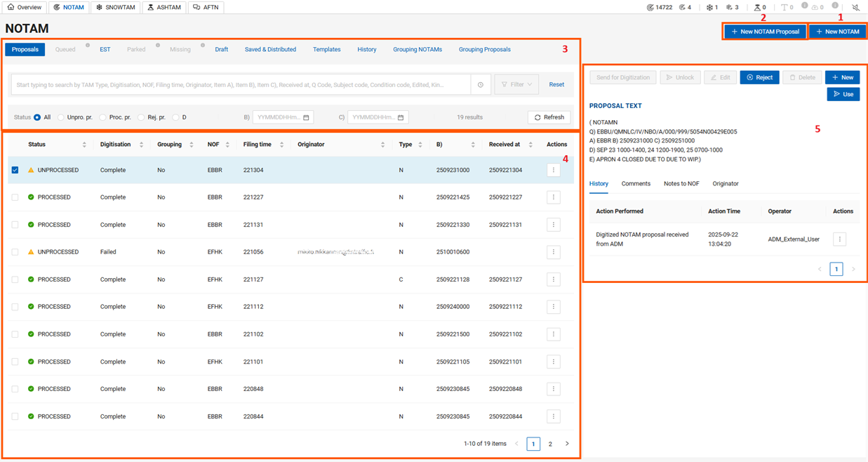Open actions menu for the ADM history entry
868x462 pixels.
(x=839, y=239)
